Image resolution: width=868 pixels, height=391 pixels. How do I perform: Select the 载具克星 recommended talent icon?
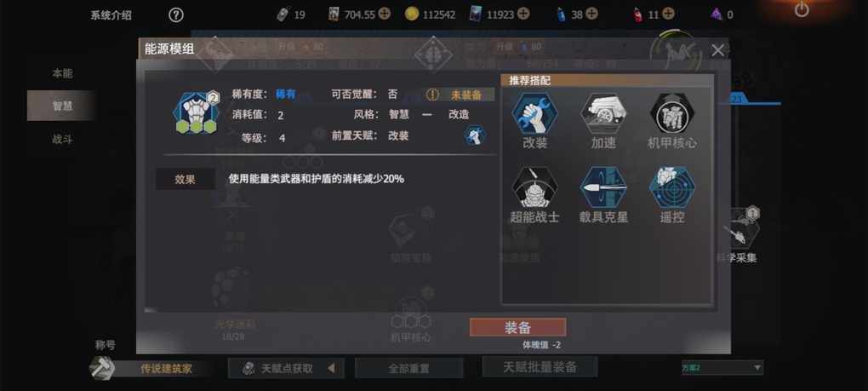(x=602, y=187)
